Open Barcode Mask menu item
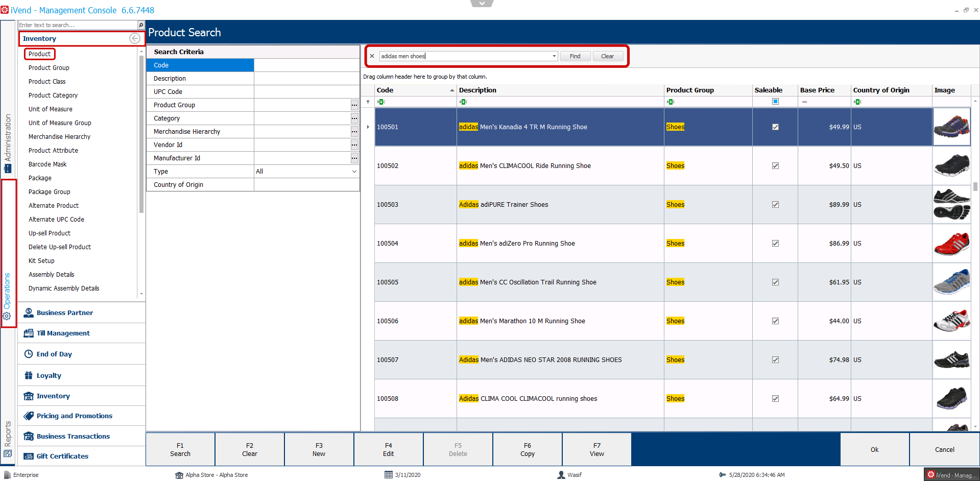The image size is (980, 481). click(x=47, y=164)
